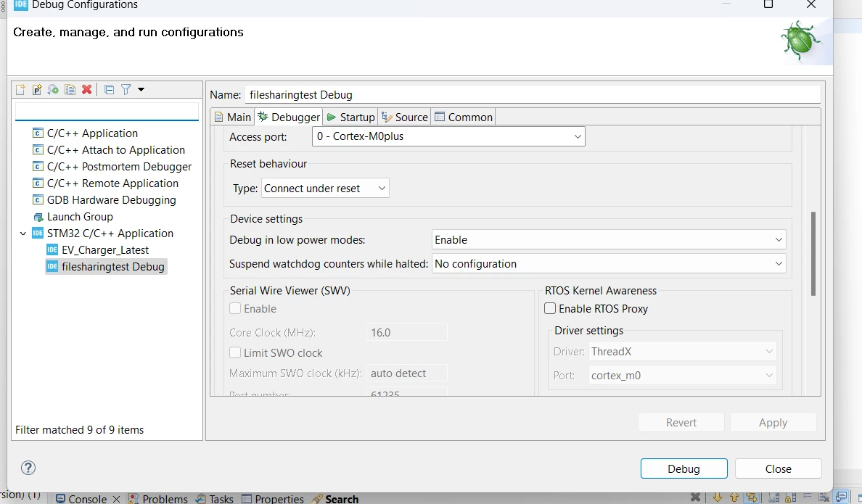862x504 pixels.
Task: Click the Core Clock 16.0 field
Action: click(407, 333)
